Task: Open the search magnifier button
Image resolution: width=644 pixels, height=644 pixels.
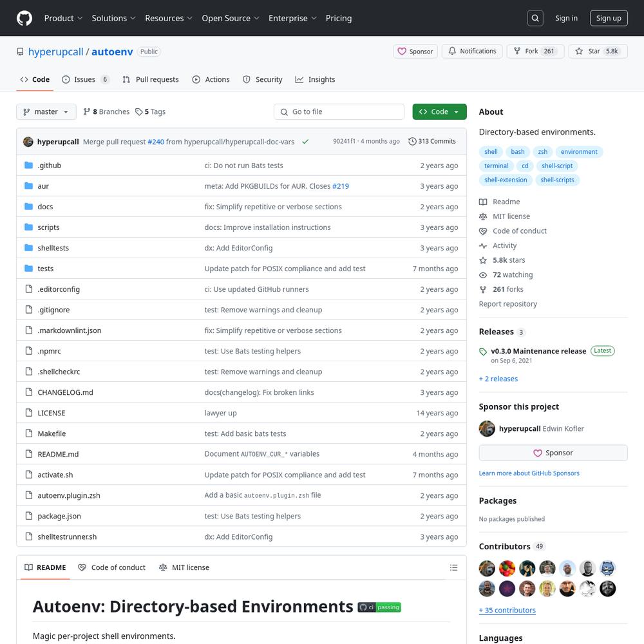Action: click(x=535, y=18)
